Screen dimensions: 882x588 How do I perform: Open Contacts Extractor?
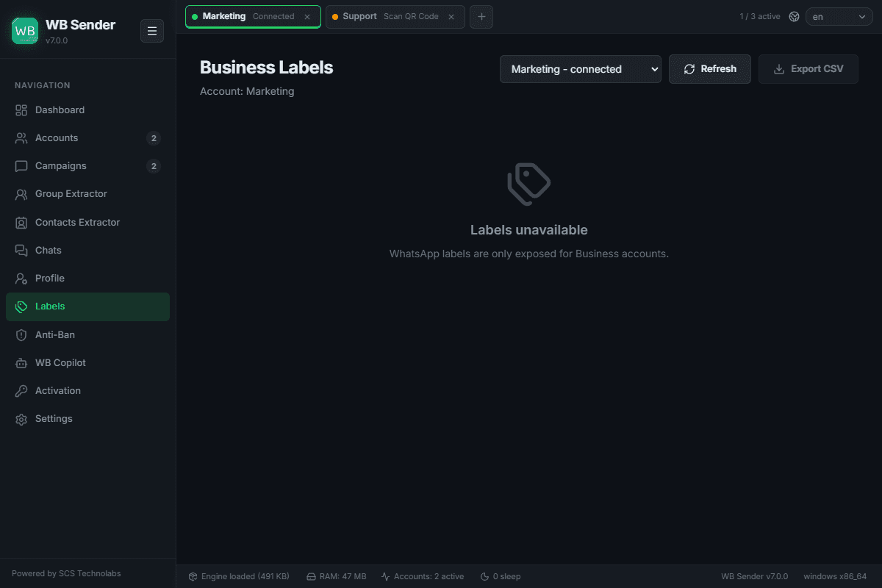(x=87, y=223)
